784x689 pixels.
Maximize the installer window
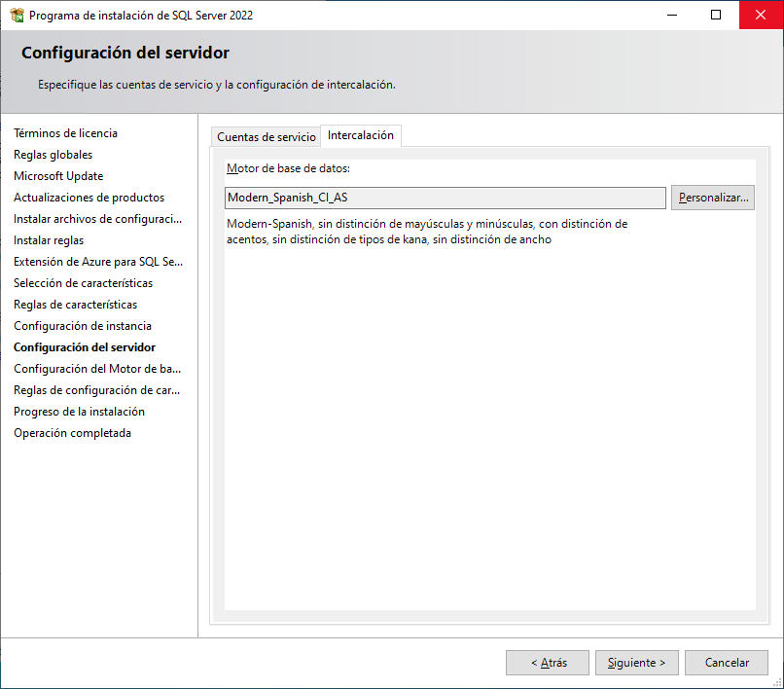click(716, 15)
